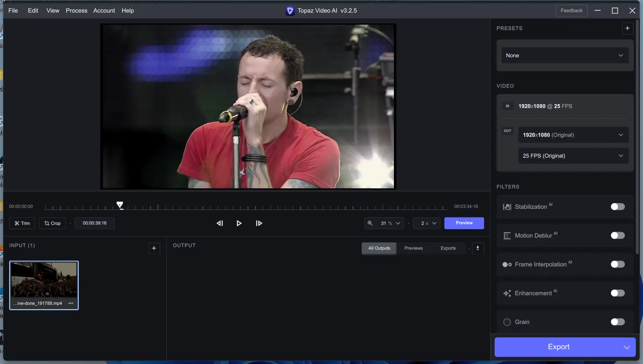Screen dimensions: 643x364
Task: Click the start timecode 00:00:00:00
Action: coord(21,207)
